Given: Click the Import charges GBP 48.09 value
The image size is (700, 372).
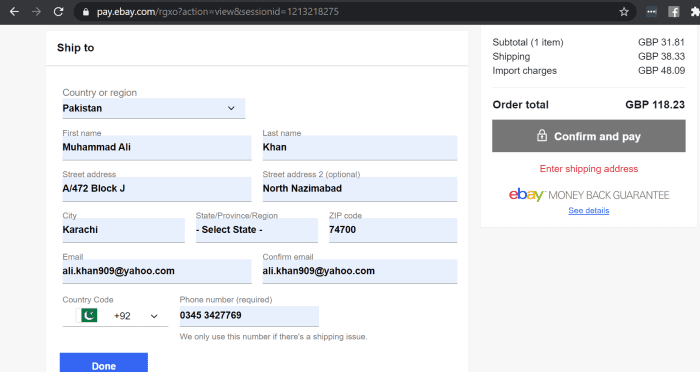Looking at the screenshot, I should 661,71.
